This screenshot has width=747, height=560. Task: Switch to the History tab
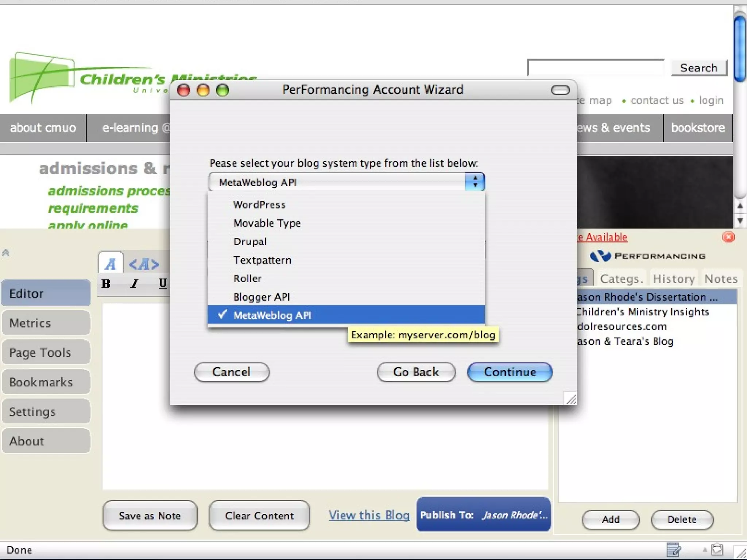pyautogui.click(x=673, y=279)
